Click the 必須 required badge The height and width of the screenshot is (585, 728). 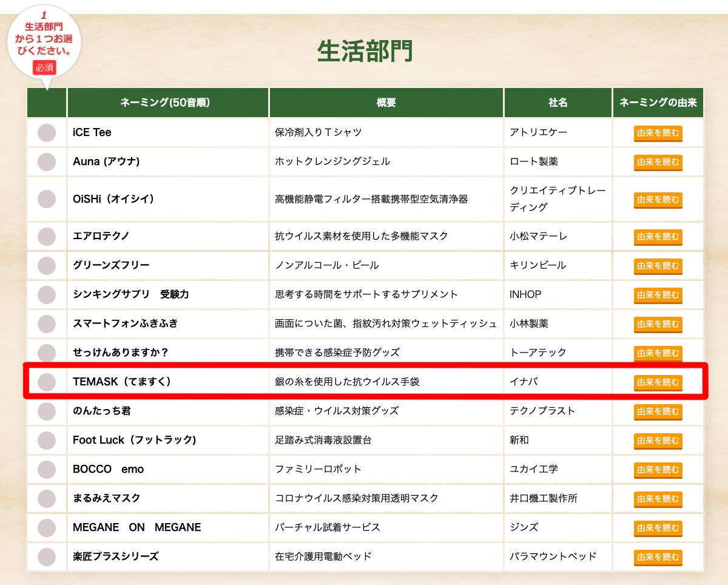pos(44,67)
